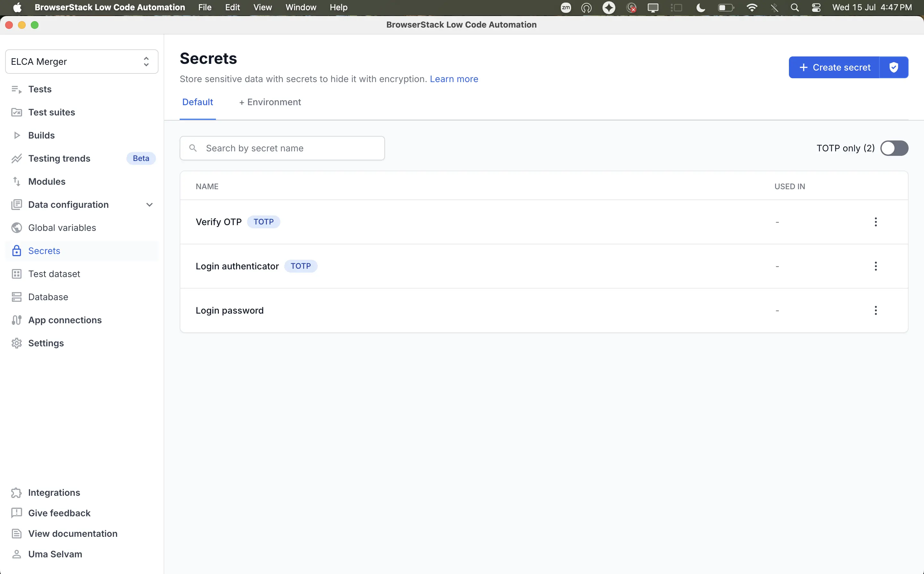Add a new Environment tab
The width and height of the screenshot is (924, 574).
click(x=269, y=102)
